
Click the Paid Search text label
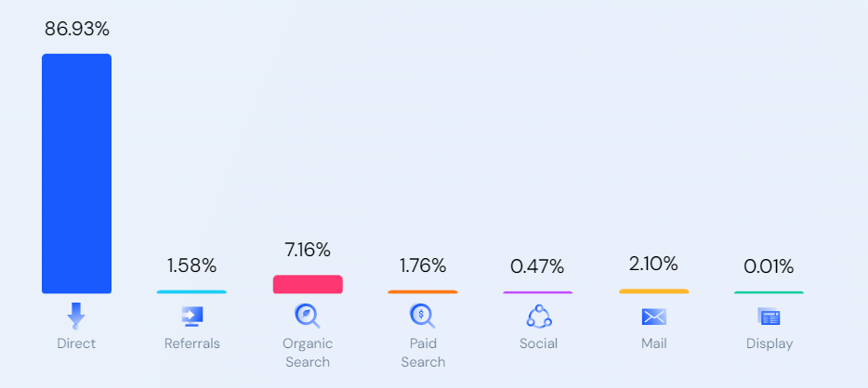pyautogui.click(x=423, y=353)
